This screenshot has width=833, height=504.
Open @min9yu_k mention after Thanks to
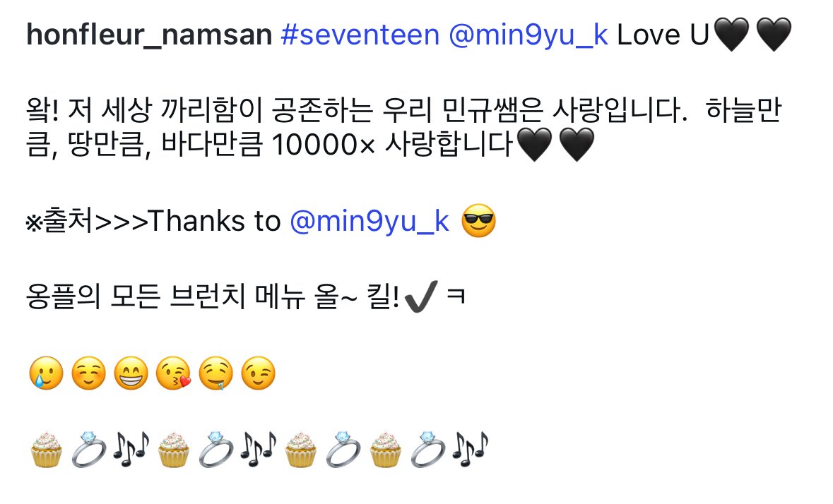pyautogui.click(x=370, y=222)
